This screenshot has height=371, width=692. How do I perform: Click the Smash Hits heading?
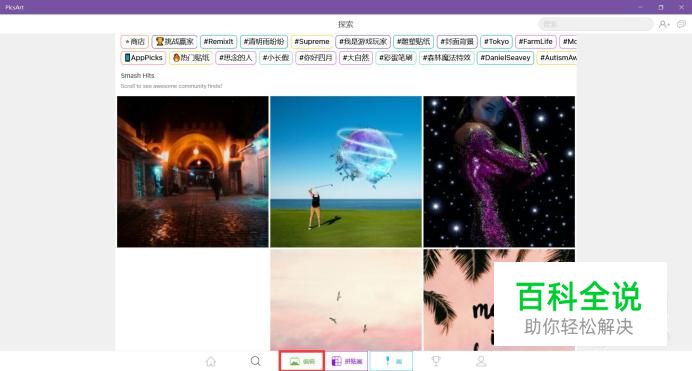[137, 75]
